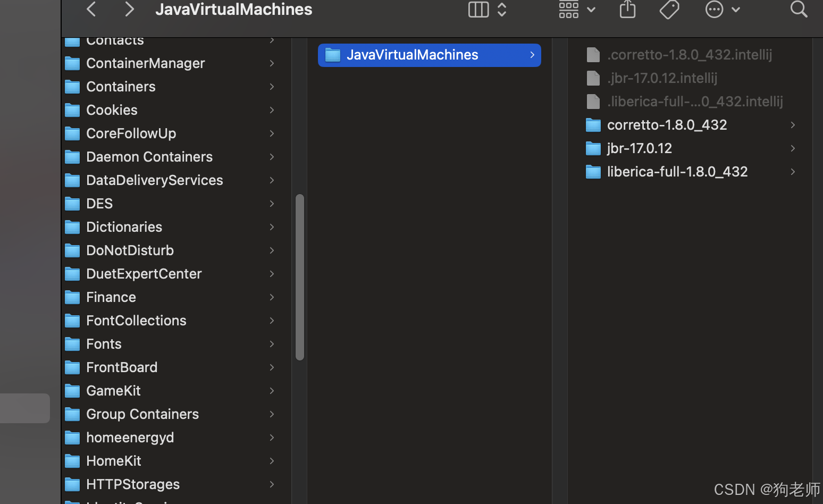The width and height of the screenshot is (823, 504).
Task: Click the column view icon
Action: click(478, 10)
